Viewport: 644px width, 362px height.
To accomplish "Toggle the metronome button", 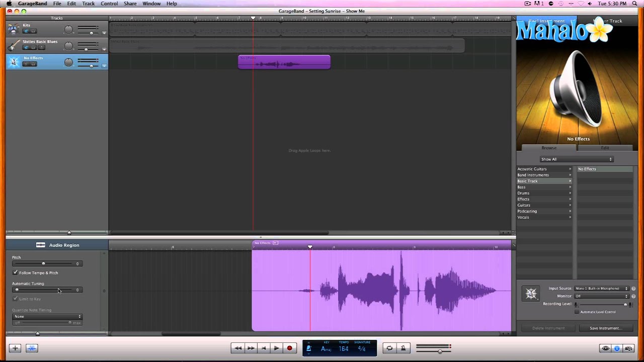I will point(403,348).
